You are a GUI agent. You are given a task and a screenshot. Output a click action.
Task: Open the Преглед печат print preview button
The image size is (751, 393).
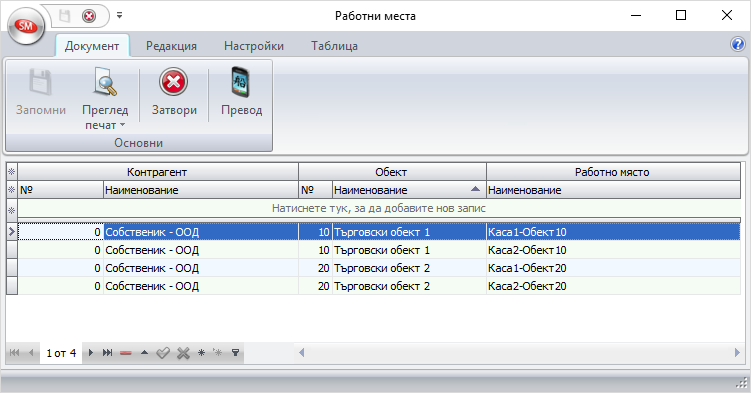(105, 98)
